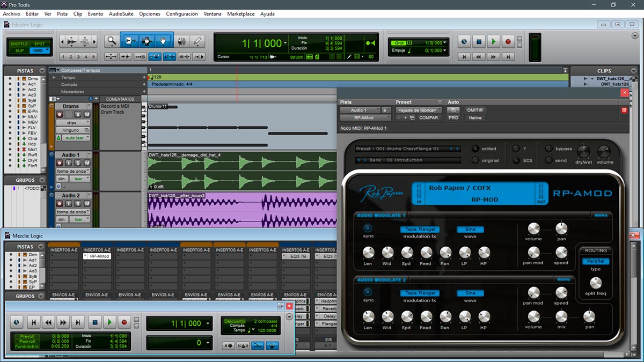Viewport: 644px width, 362px height.
Task: Mute the Audio 1 track
Action: click(87, 163)
